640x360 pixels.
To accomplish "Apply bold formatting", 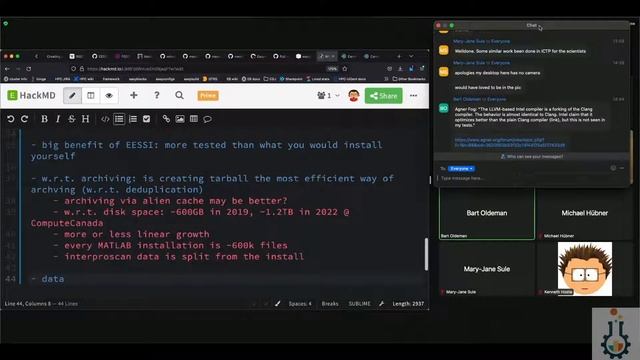I will tap(44, 119).
